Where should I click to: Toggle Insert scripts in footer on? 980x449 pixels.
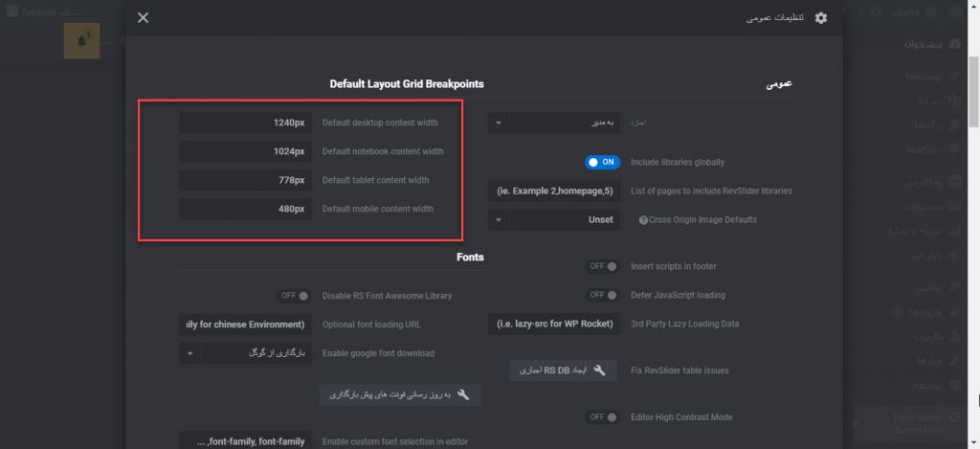(x=603, y=266)
